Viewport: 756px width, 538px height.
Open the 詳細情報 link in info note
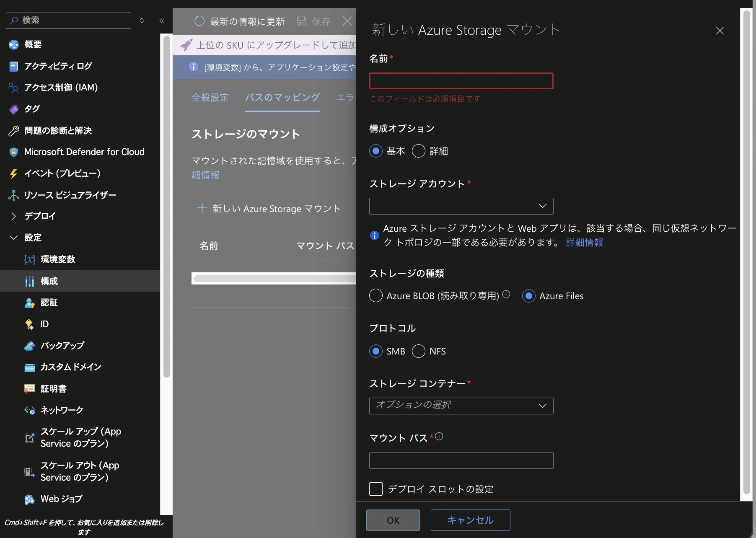click(x=585, y=243)
